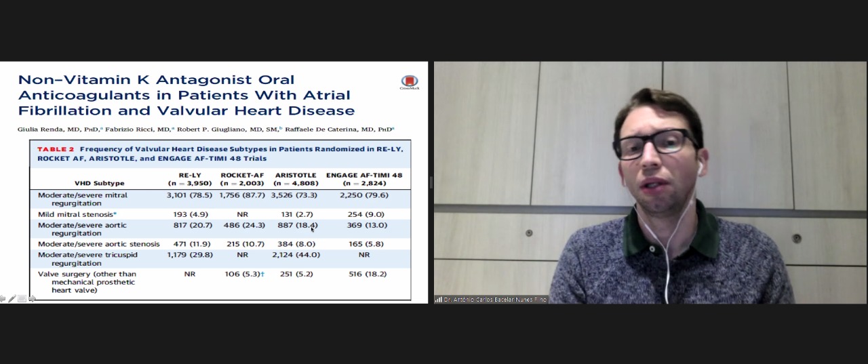Click row label 'Moderate/severe mitral regurgitation'
This screenshot has width=868, height=364.
(x=83, y=199)
